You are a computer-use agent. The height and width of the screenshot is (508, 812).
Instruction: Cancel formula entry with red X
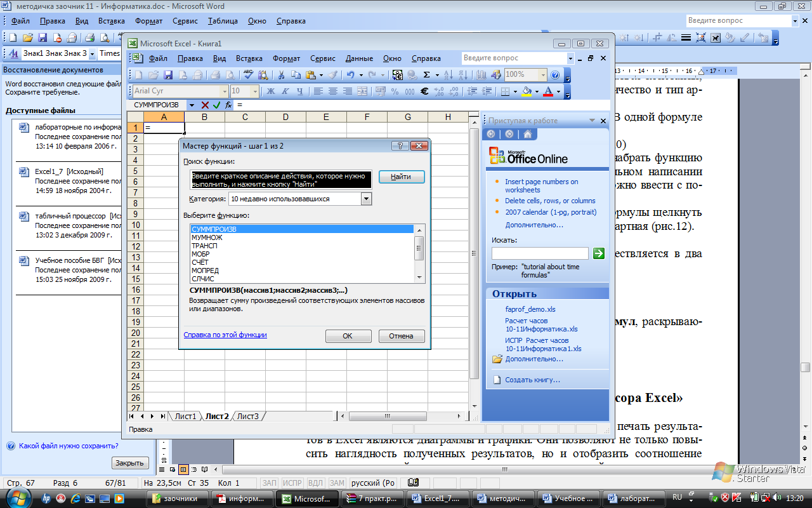tap(205, 105)
